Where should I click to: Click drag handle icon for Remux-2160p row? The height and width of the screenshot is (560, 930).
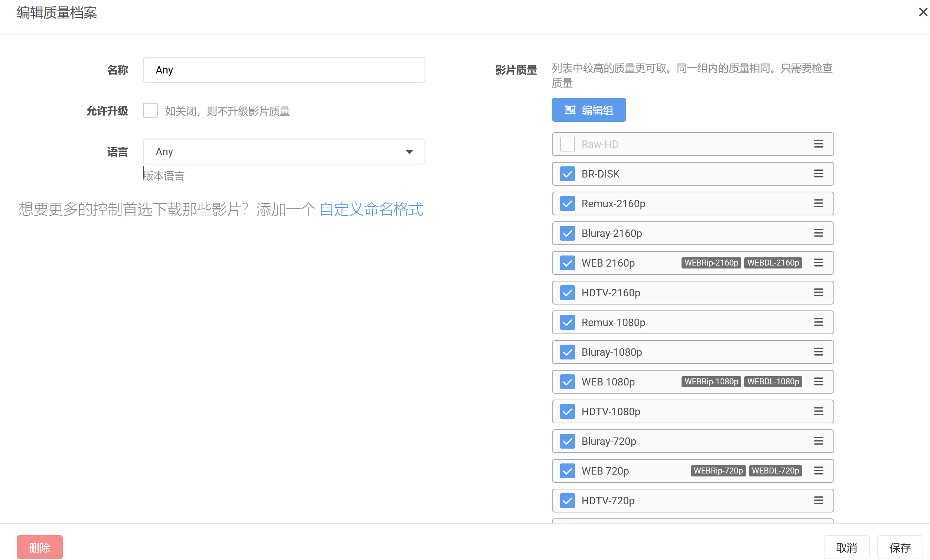pos(818,204)
